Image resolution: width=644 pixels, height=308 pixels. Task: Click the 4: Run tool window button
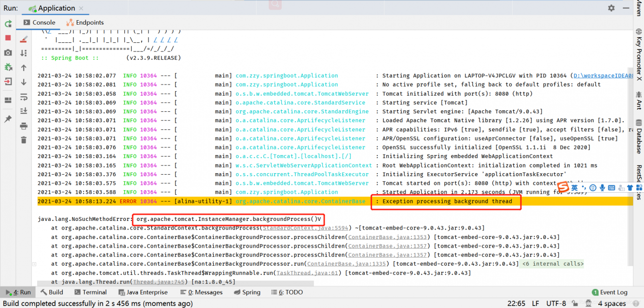click(18, 292)
